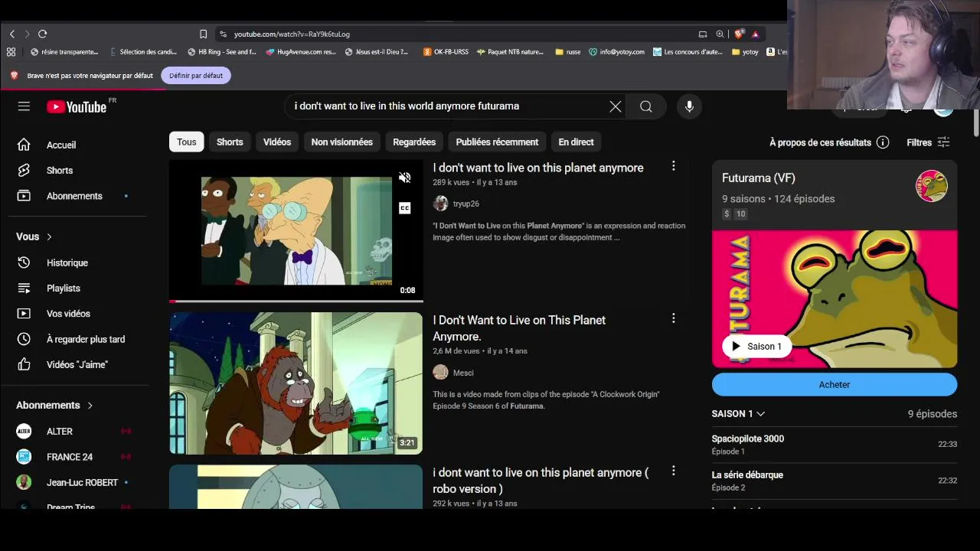980x551 pixels.
Task: Start voice search with microphone
Action: tap(689, 106)
